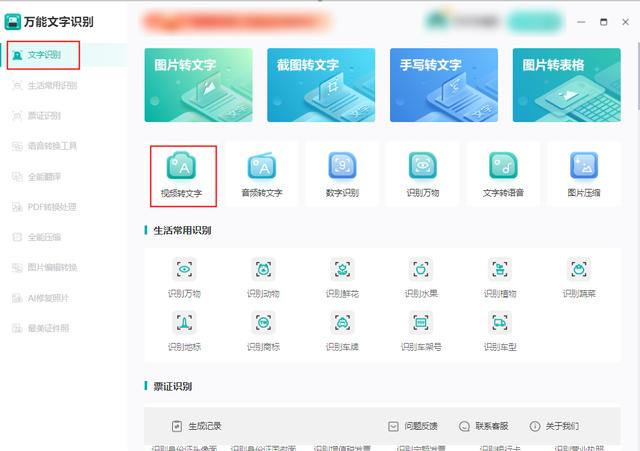
Task: Open 关于我们 in the bottom bar
Action: click(554, 426)
